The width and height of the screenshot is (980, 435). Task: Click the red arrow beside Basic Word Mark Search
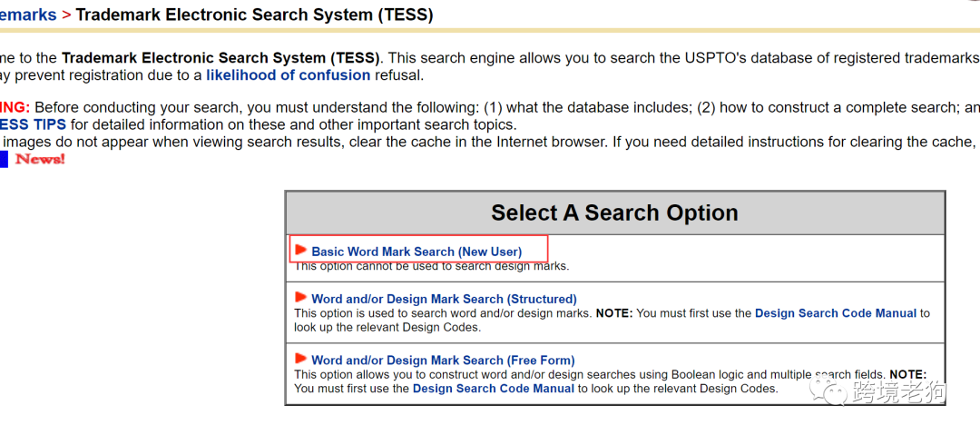[300, 250]
